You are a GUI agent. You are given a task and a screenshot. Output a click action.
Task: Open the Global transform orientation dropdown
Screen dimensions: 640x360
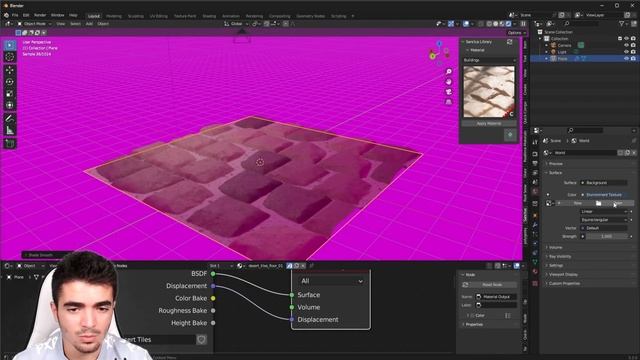[236, 24]
